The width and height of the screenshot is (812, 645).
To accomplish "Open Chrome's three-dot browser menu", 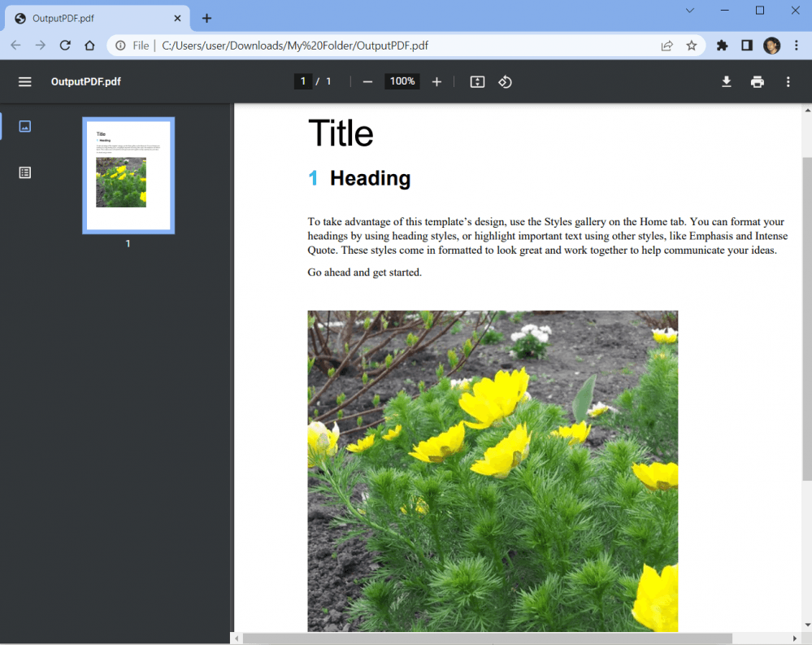I will pos(797,46).
